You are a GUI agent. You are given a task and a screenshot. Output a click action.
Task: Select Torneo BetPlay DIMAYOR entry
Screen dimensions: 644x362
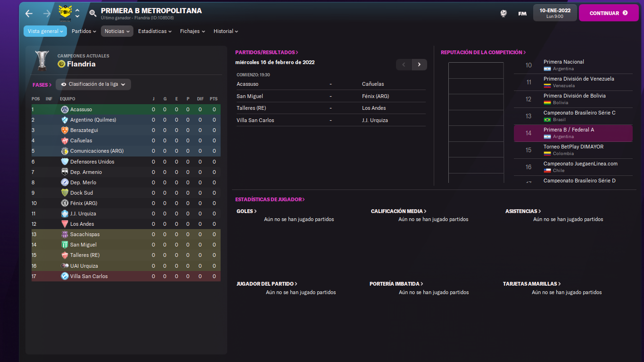point(573,150)
